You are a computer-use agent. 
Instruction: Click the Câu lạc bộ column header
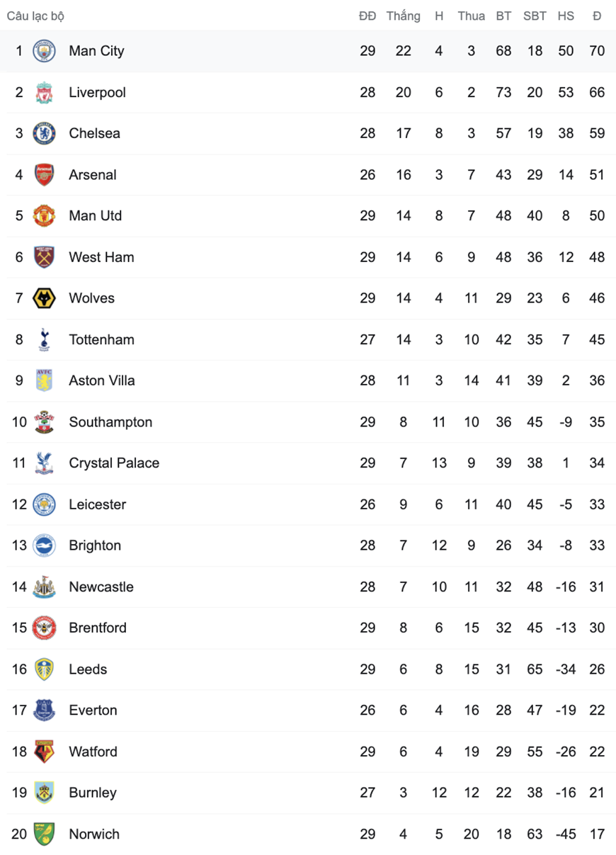pyautogui.click(x=35, y=16)
